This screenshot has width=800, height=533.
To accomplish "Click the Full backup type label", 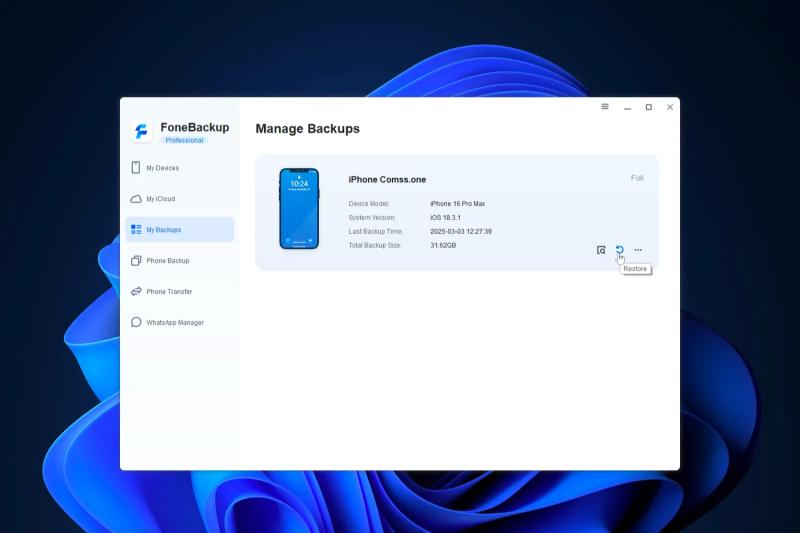I will point(637,178).
